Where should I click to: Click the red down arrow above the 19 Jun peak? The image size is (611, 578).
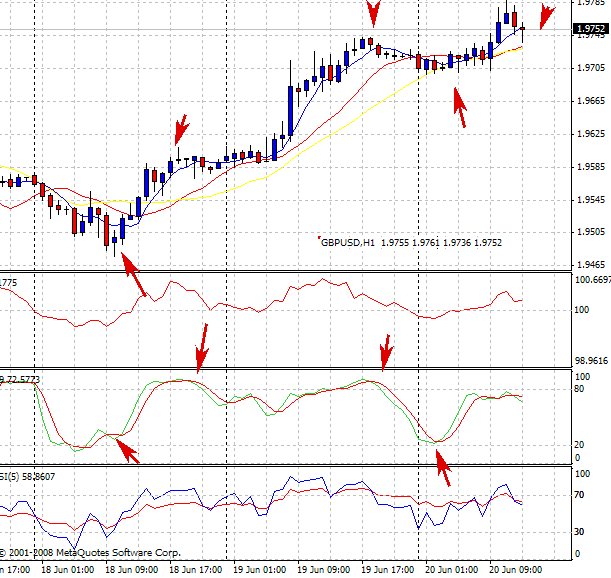pos(374,13)
